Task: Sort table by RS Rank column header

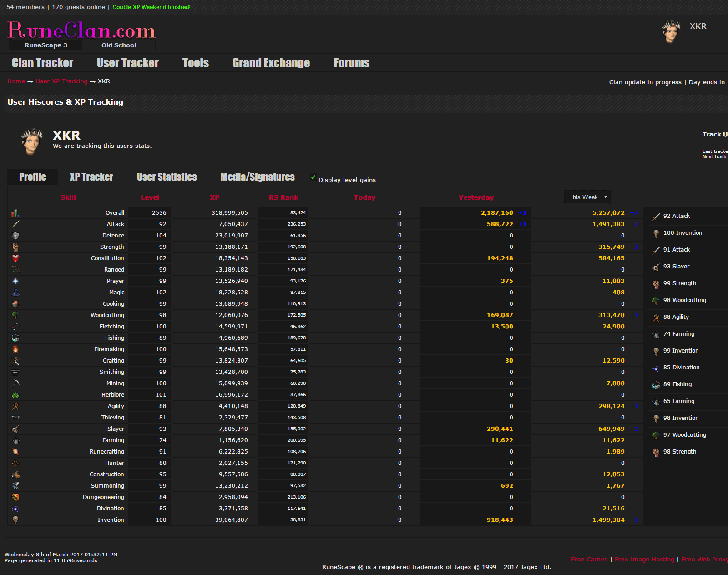Action: (x=283, y=197)
